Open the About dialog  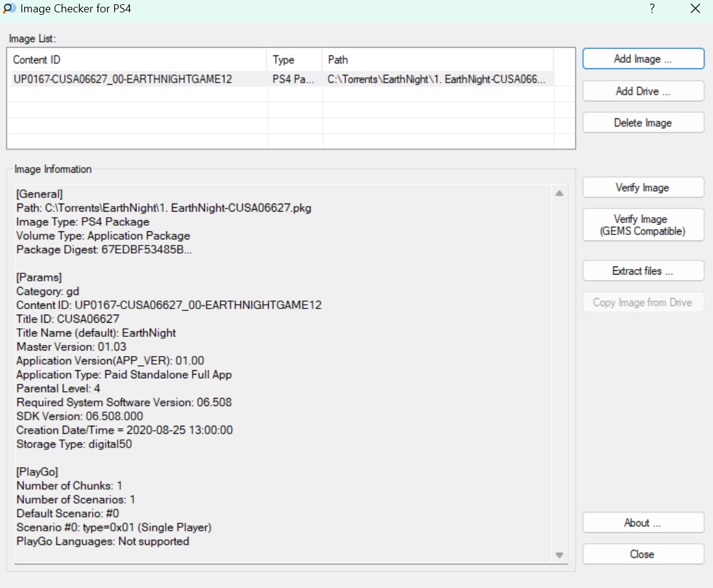pos(643,523)
